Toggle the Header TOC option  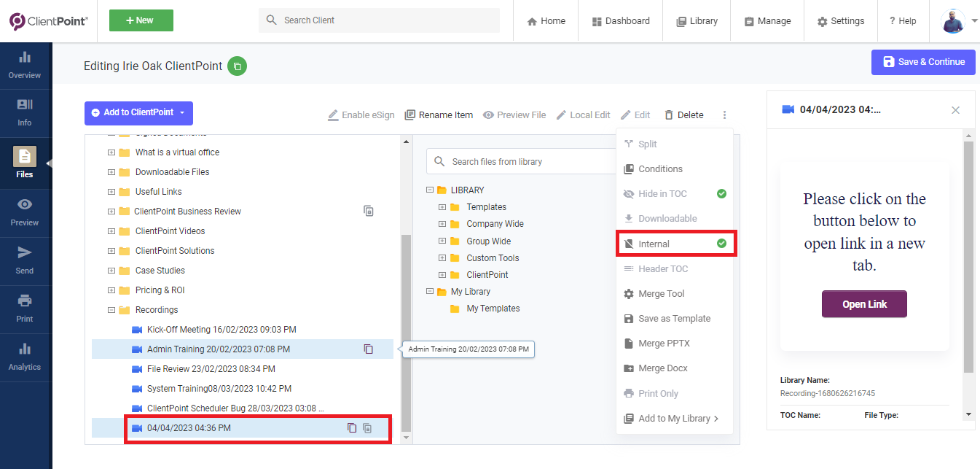675,269
